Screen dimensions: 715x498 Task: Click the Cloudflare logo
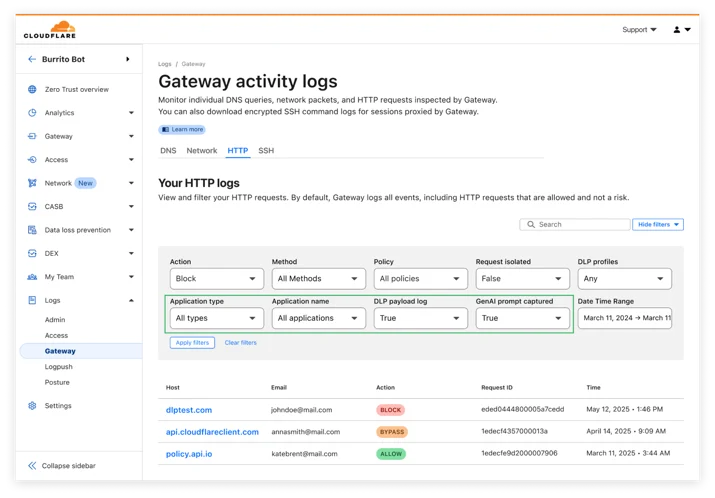pyautogui.click(x=50, y=30)
